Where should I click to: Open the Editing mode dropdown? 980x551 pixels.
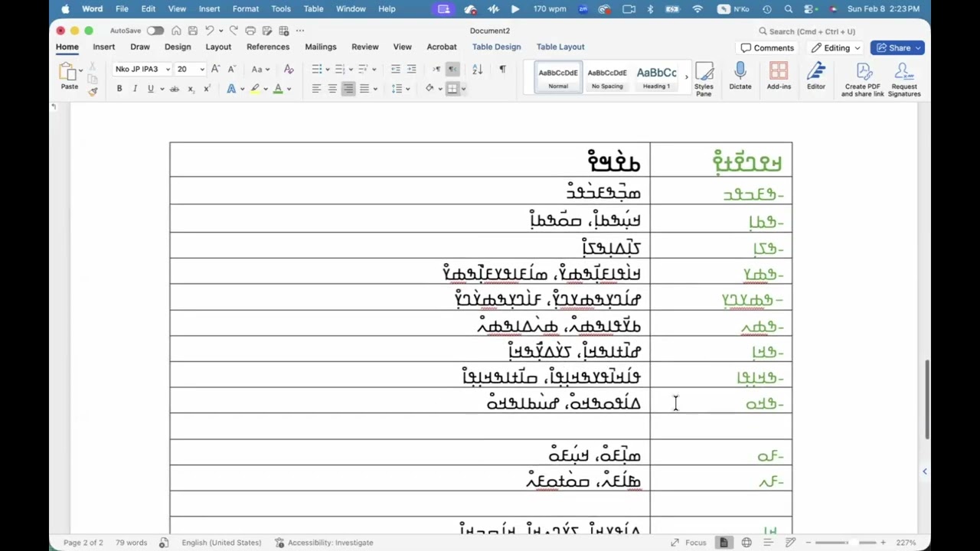tap(836, 48)
